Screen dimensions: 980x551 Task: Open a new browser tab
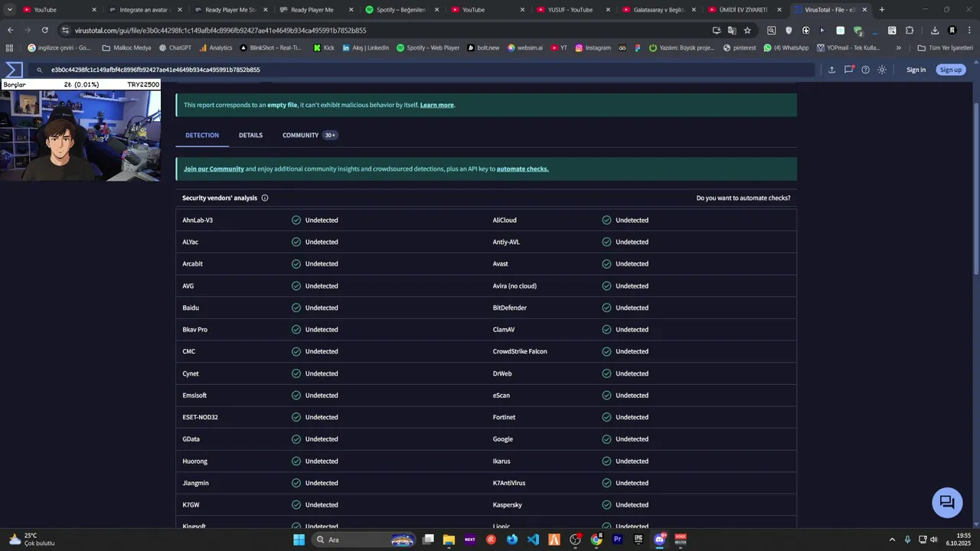point(882,10)
